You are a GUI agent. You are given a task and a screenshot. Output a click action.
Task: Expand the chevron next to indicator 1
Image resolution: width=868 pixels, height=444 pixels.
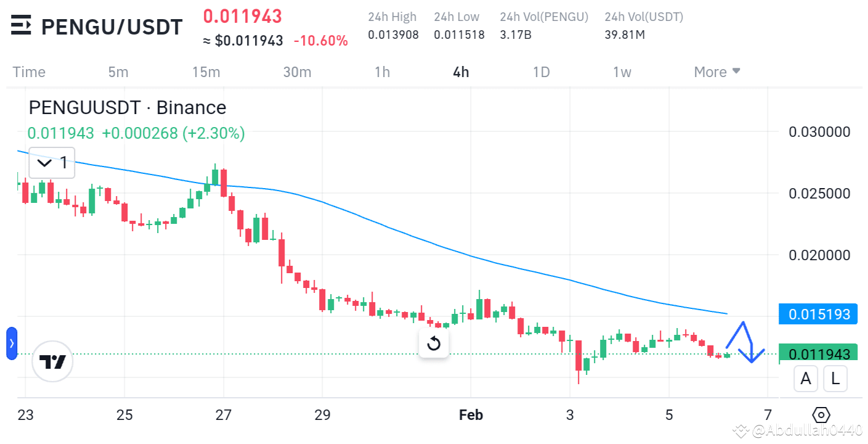coord(43,163)
